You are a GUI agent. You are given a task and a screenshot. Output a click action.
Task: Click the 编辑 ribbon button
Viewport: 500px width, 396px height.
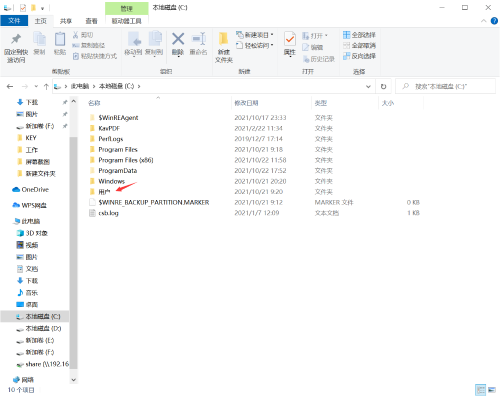tap(313, 47)
